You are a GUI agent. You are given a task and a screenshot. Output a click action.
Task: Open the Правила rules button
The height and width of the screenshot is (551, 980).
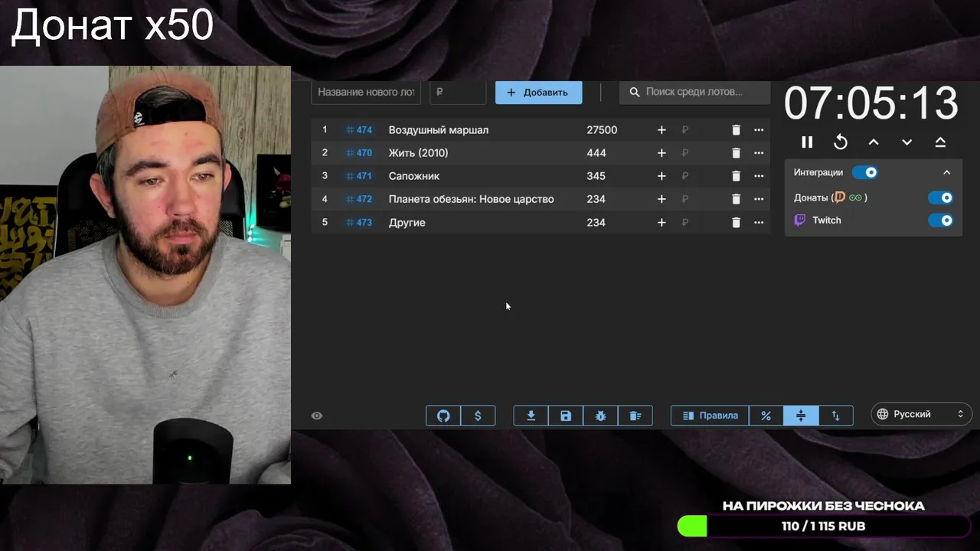[710, 416]
